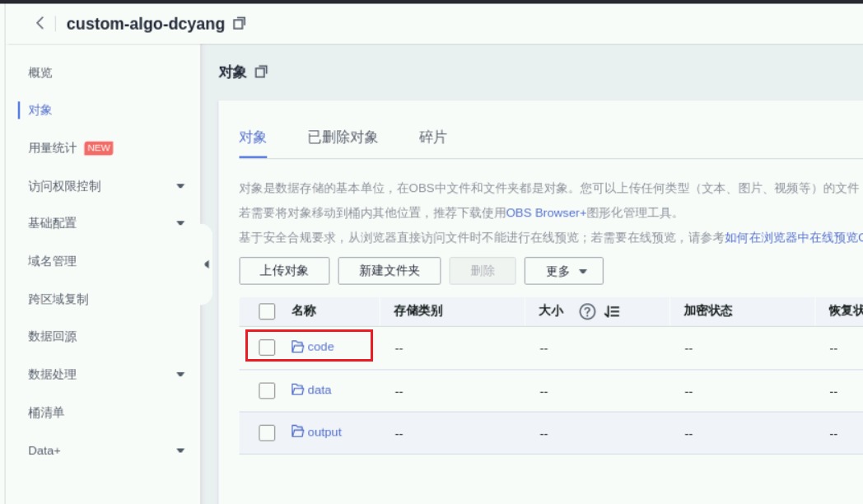Image resolution: width=863 pixels, height=504 pixels.
Task: Expand the 访问权限控制 sidebar menu
Action: pos(180,186)
